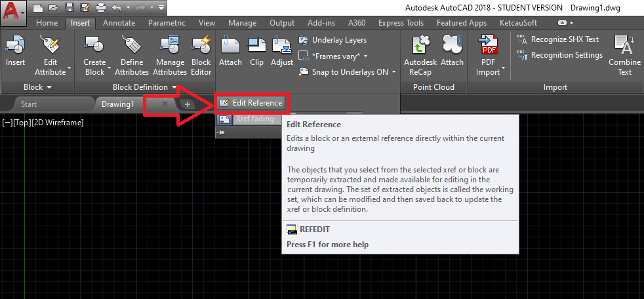This screenshot has height=299, width=644.
Task: Expand the Edit Attribute dropdown arrow
Action: tap(69, 68)
